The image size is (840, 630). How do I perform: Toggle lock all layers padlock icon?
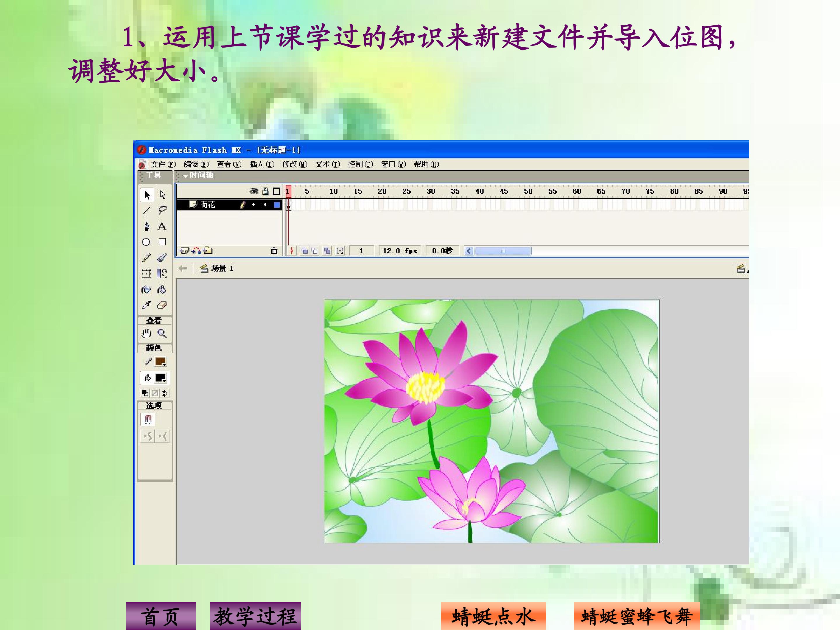pyautogui.click(x=265, y=191)
